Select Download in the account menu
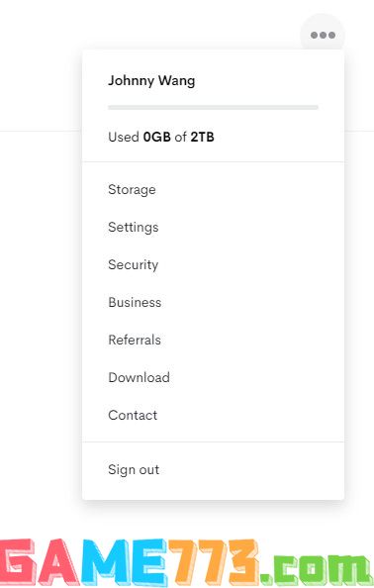 coord(140,377)
